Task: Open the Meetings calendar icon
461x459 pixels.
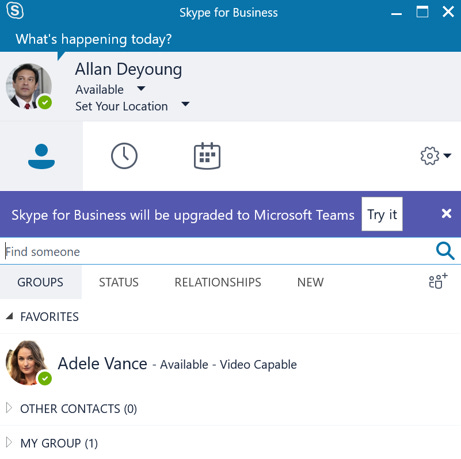Action: tap(207, 156)
